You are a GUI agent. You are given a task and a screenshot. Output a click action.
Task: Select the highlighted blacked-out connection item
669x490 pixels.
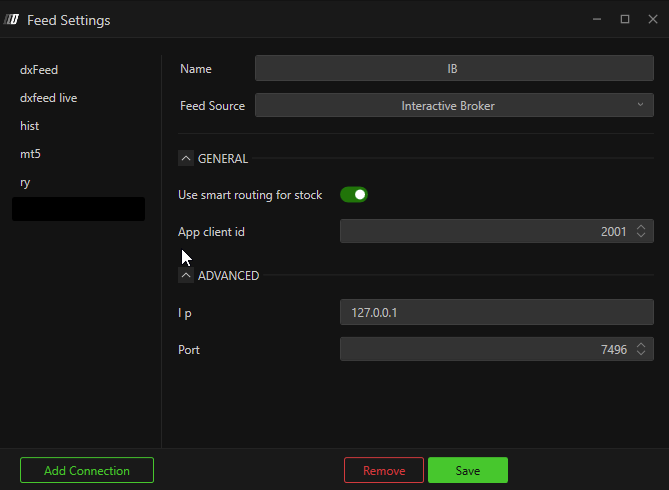pos(78,209)
